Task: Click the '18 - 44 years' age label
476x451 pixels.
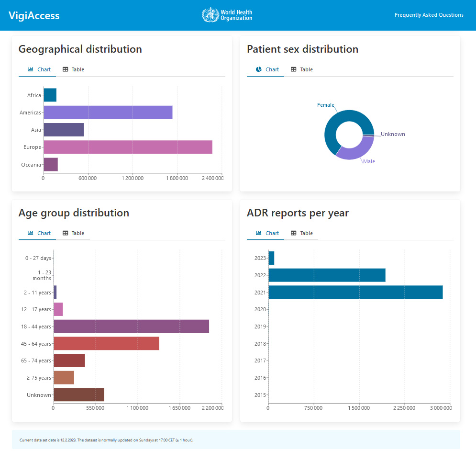Action: coord(36,327)
